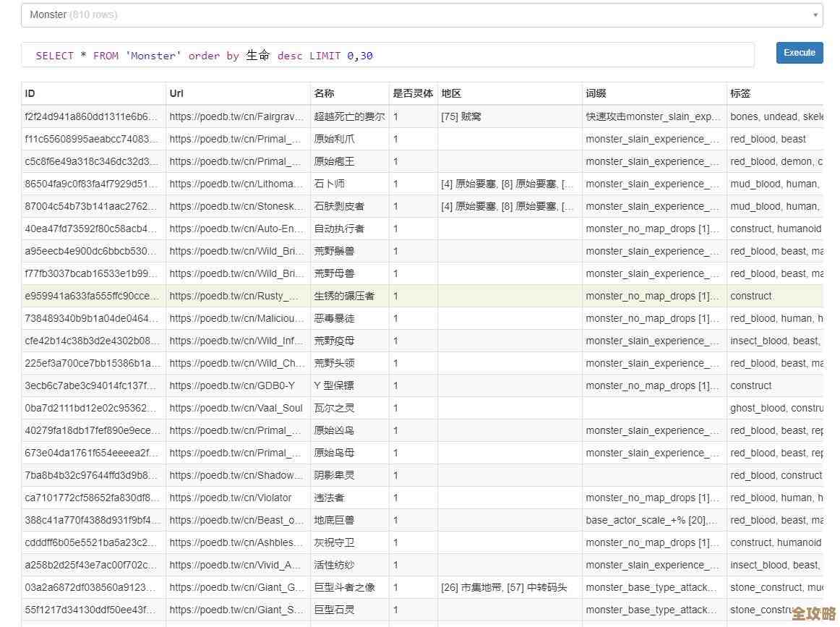
Task: Open the poedb.tw/cn/Vaal_Soul url cell
Action: click(236, 408)
